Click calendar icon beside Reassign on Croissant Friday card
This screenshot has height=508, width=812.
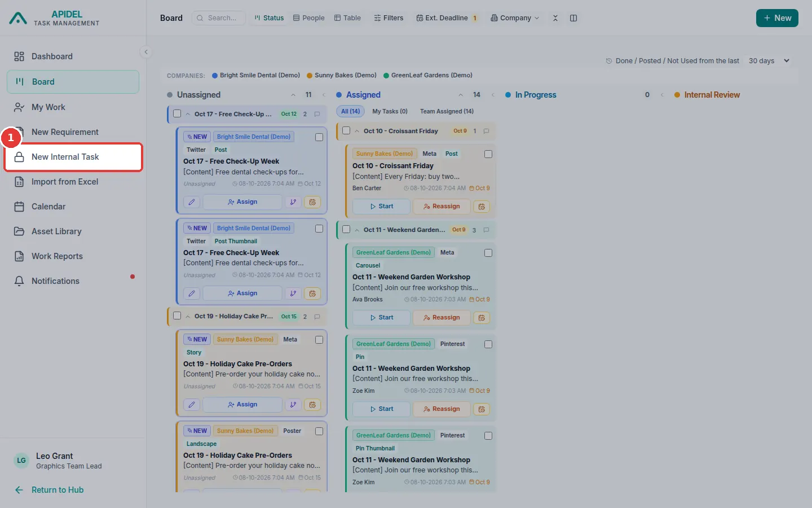482,207
